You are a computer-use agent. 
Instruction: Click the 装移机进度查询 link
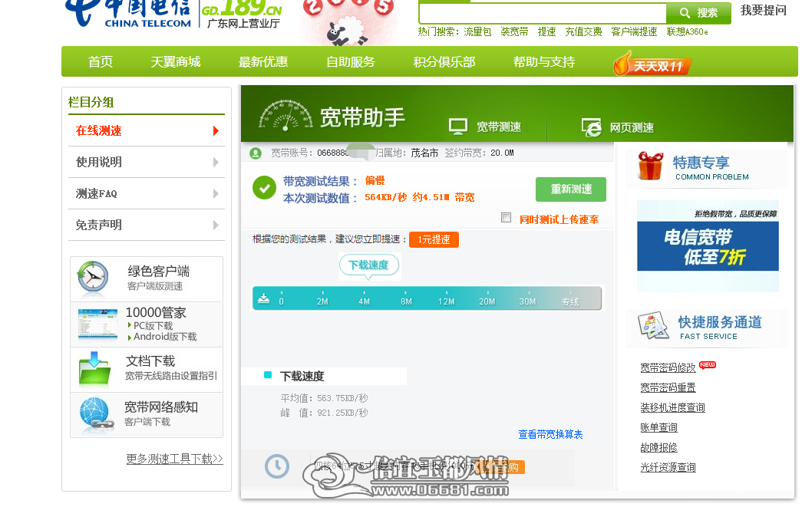[x=672, y=407]
